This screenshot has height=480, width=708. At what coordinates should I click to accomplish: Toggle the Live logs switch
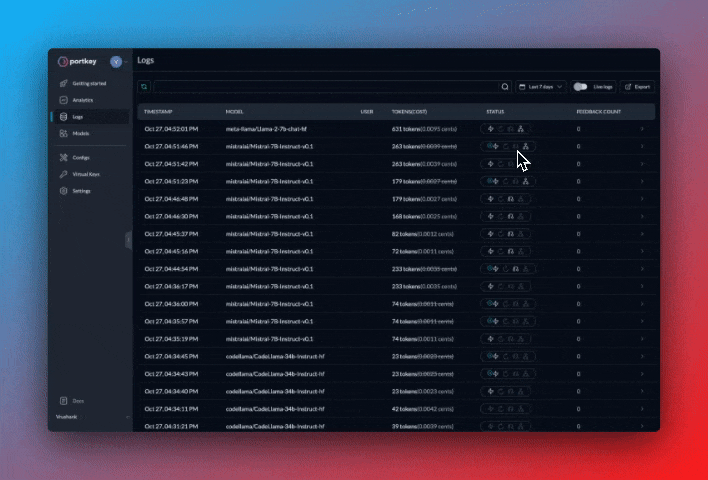tap(580, 87)
